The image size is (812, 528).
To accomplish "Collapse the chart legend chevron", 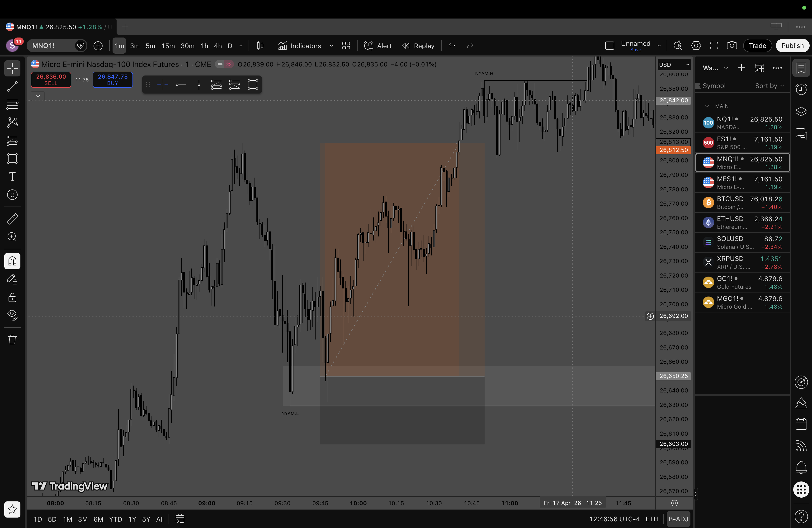I will click(38, 96).
